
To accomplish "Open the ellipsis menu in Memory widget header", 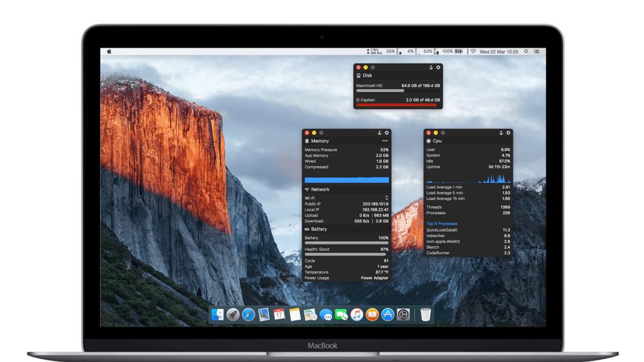I will click(384, 141).
